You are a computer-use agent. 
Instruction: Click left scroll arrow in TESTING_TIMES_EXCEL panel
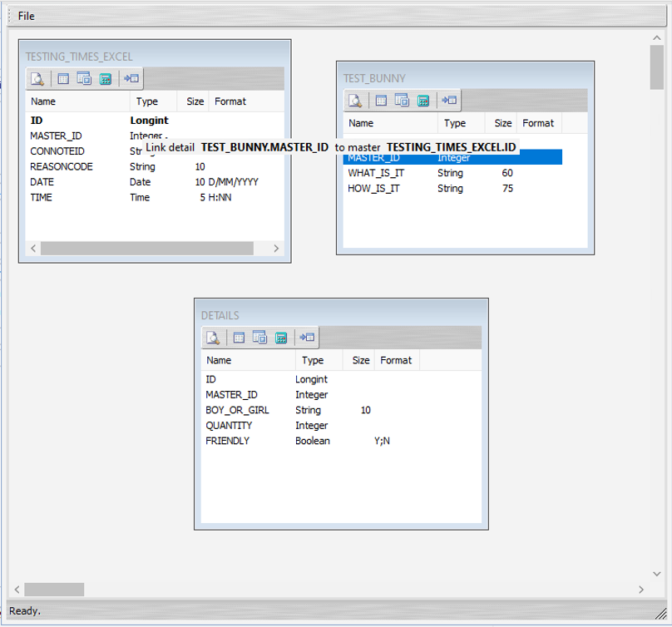(x=33, y=248)
